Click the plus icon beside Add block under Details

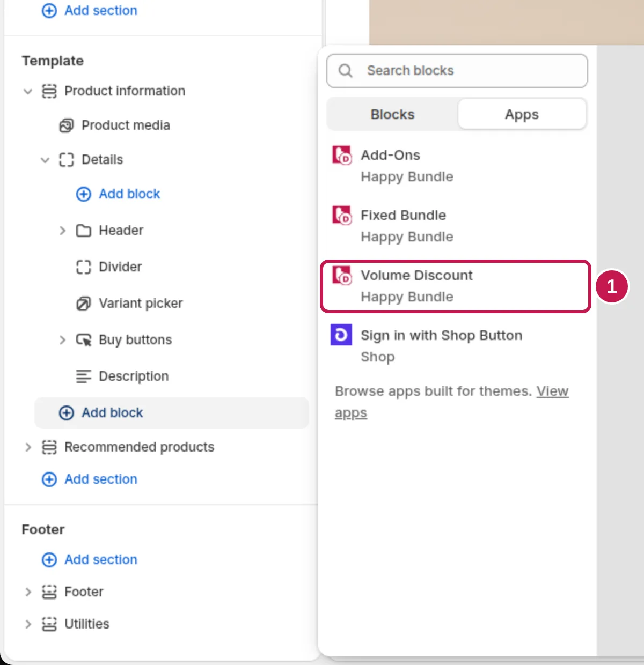pyautogui.click(x=83, y=194)
